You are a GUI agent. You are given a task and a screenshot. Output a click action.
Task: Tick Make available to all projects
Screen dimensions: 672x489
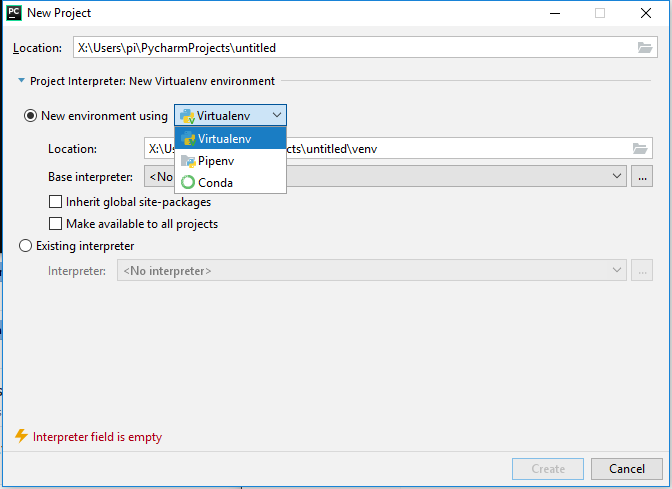pos(56,224)
